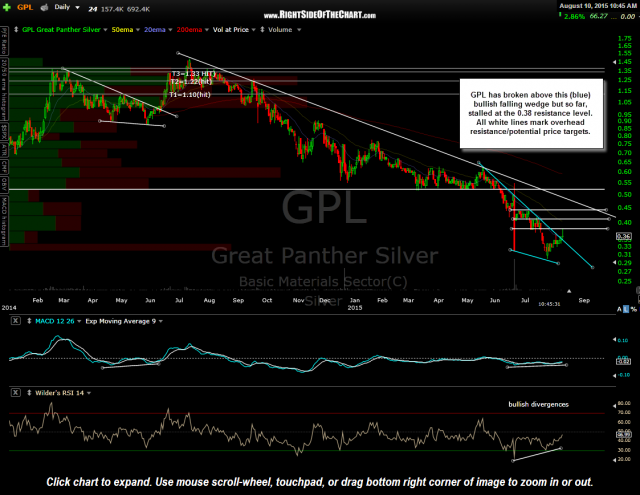Image resolution: width=640 pixels, height=495 pixels.
Task: Click the www.RightSideOfTheChart.com link
Action: (320, 15)
